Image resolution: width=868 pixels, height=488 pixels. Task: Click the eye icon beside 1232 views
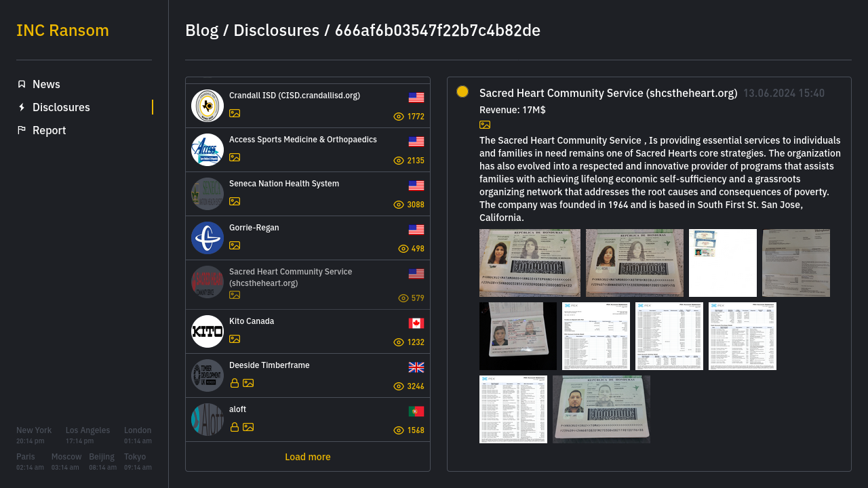[x=399, y=342]
